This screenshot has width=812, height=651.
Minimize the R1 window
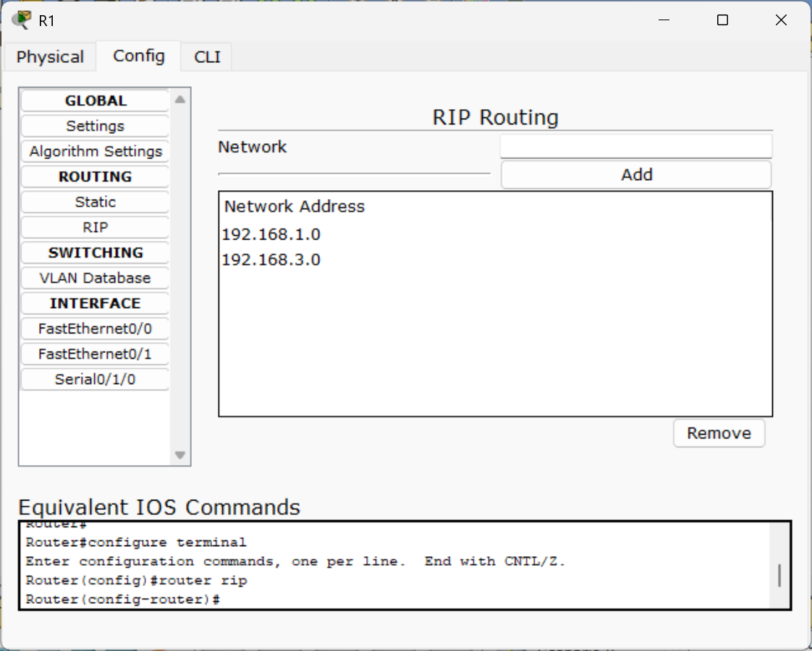click(x=664, y=20)
